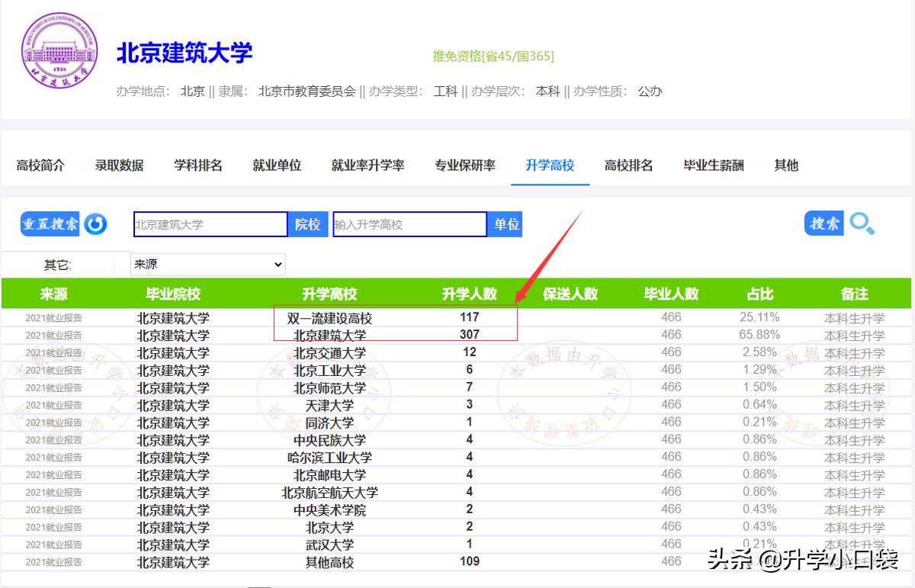Click the 重置搜索 reset button

click(x=49, y=223)
